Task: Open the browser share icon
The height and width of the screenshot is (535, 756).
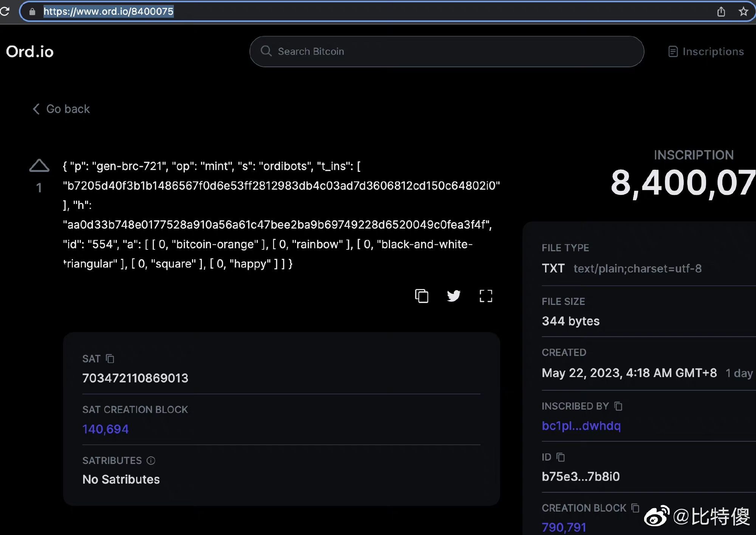Action: coord(721,12)
